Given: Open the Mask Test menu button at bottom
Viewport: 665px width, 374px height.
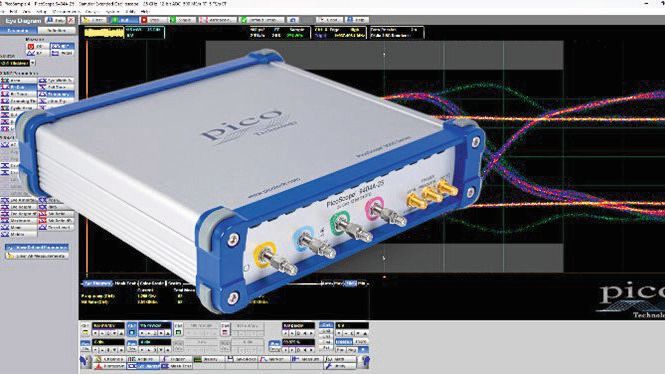Looking at the screenshot, I should [176, 366].
